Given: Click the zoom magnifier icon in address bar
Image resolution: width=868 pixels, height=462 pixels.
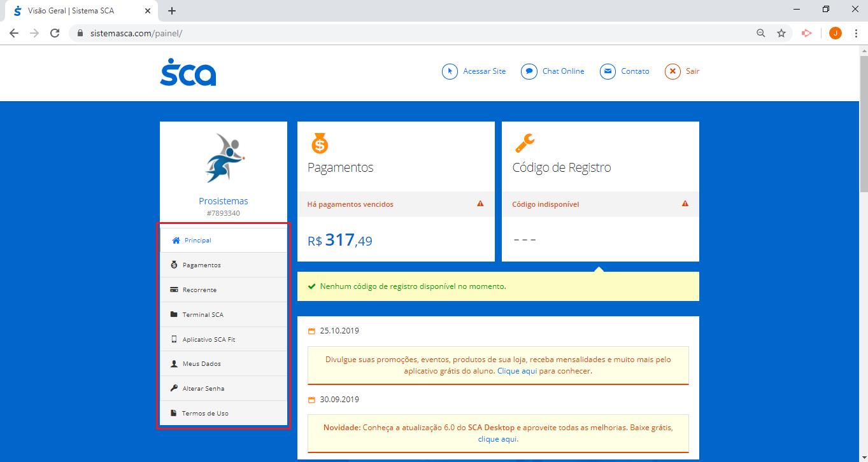Looking at the screenshot, I should click(x=760, y=33).
